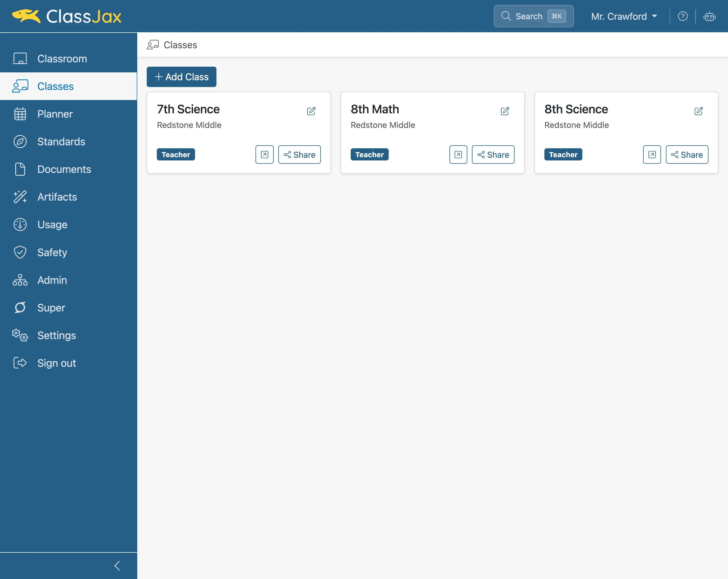The height and width of the screenshot is (579, 728).
Task: Click the Admin hierarchy icon
Action: point(20,280)
